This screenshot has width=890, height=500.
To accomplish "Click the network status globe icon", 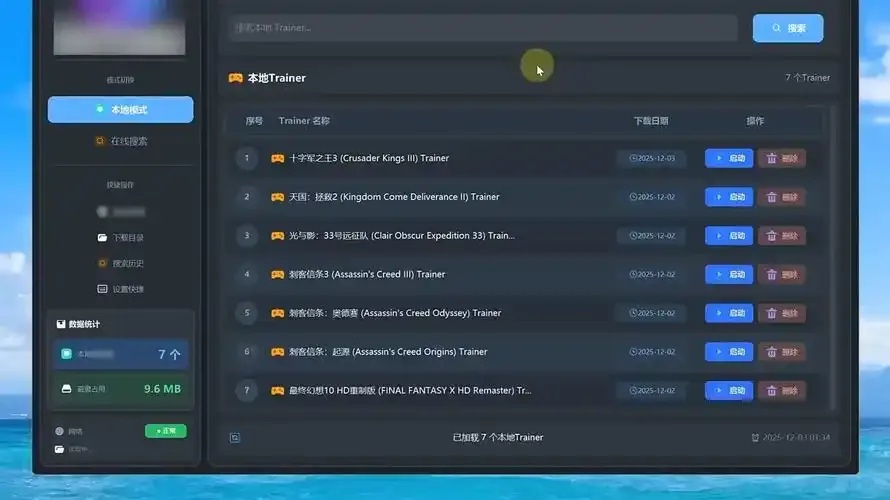I will [60, 431].
